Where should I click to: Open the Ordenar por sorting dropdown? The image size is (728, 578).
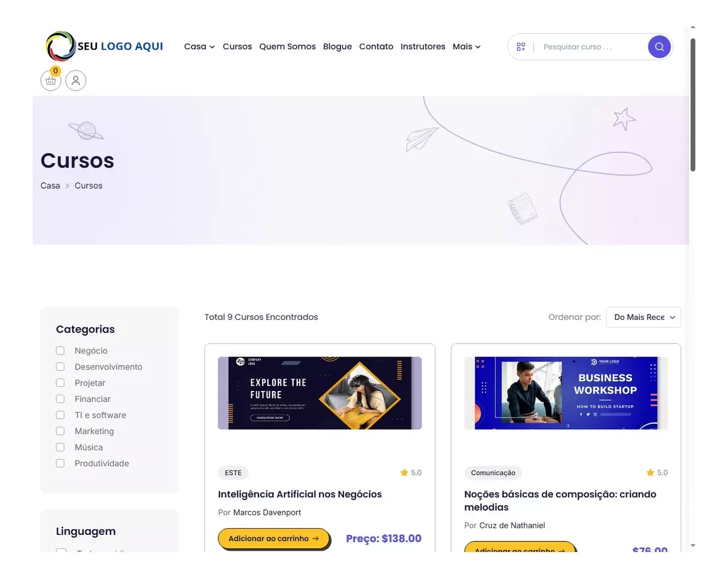tap(643, 317)
